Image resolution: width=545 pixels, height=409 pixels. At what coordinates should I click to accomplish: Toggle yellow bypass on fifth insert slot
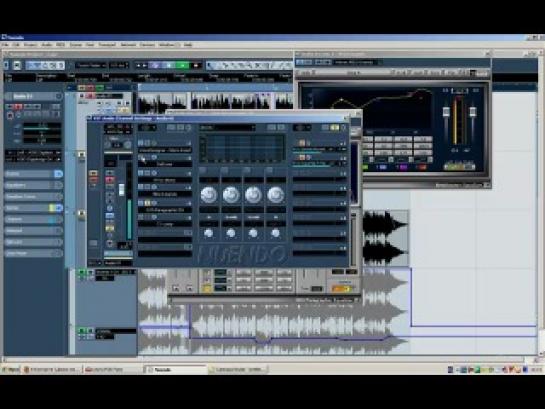tap(148, 203)
